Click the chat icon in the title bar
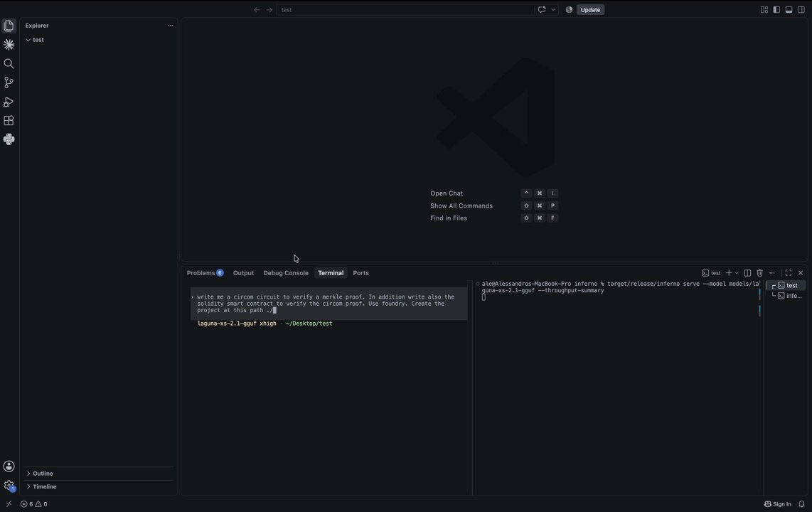Image resolution: width=812 pixels, height=512 pixels. [x=542, y=10]
